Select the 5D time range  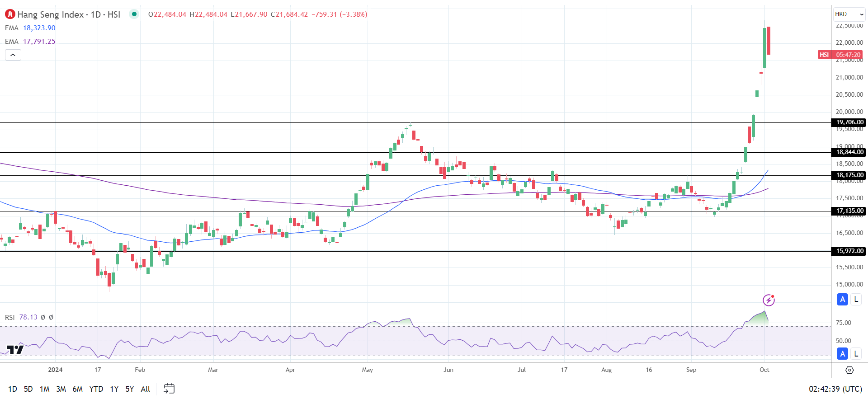click(x=28, y=389)
